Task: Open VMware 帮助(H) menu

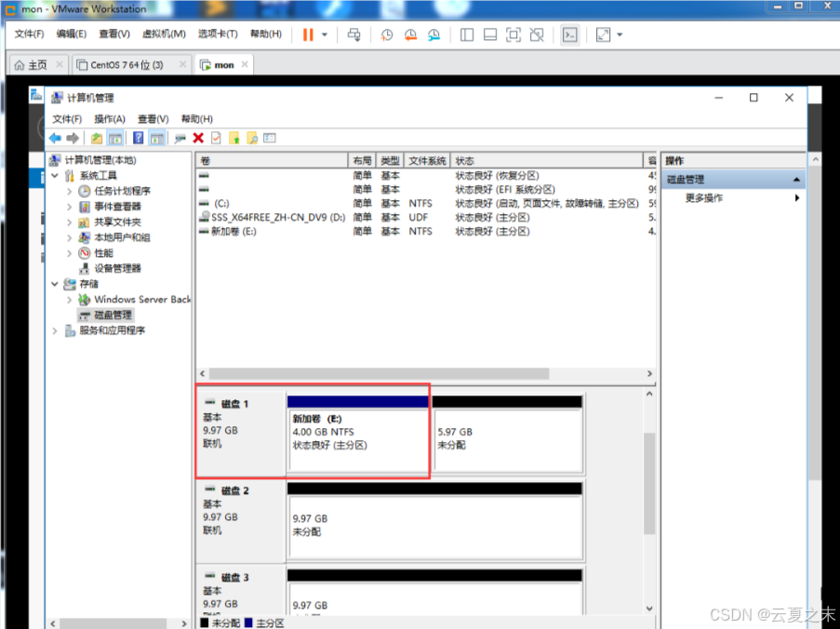Action: pos(266,33)
